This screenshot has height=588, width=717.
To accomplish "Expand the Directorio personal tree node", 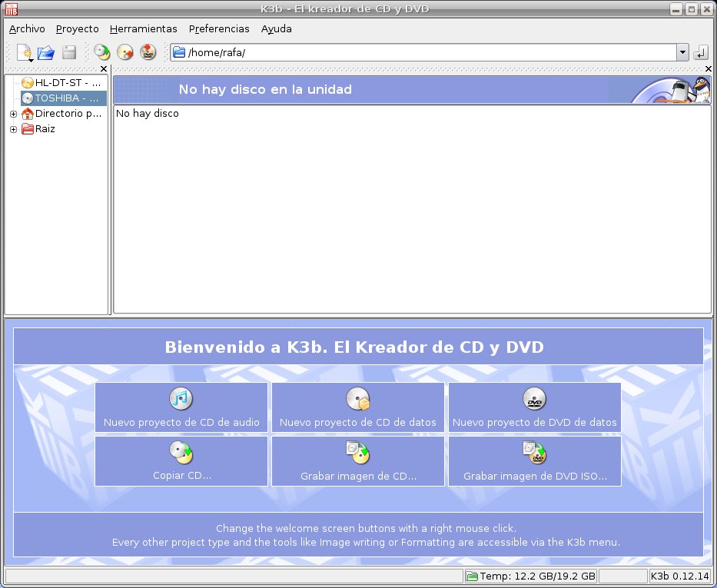I will pyautogui.click(x=13, y=114).
